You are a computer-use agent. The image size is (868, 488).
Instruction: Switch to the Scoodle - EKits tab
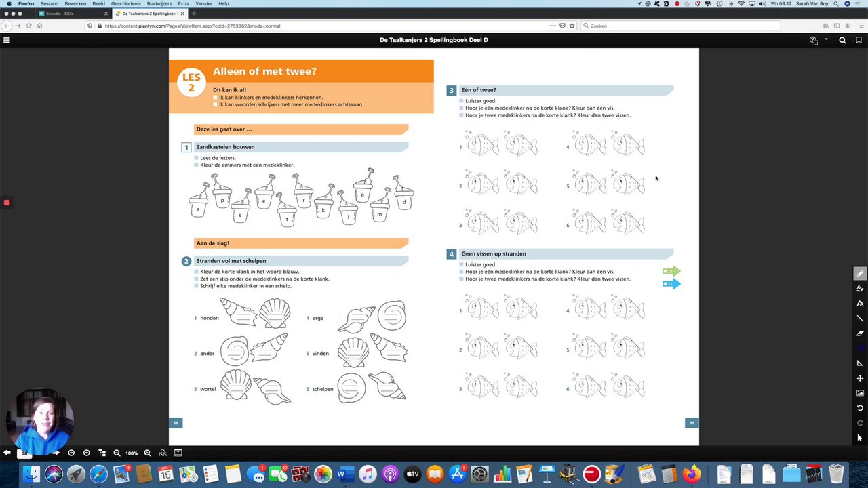pos(73,14)
